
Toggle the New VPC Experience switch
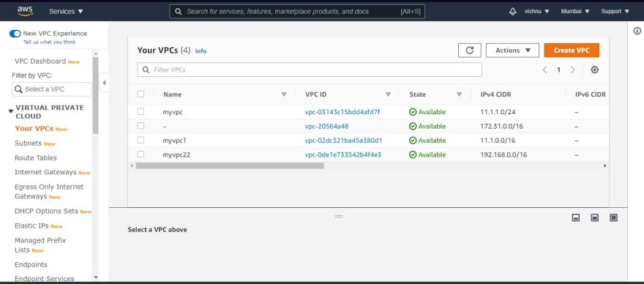[x=15, y=34]
